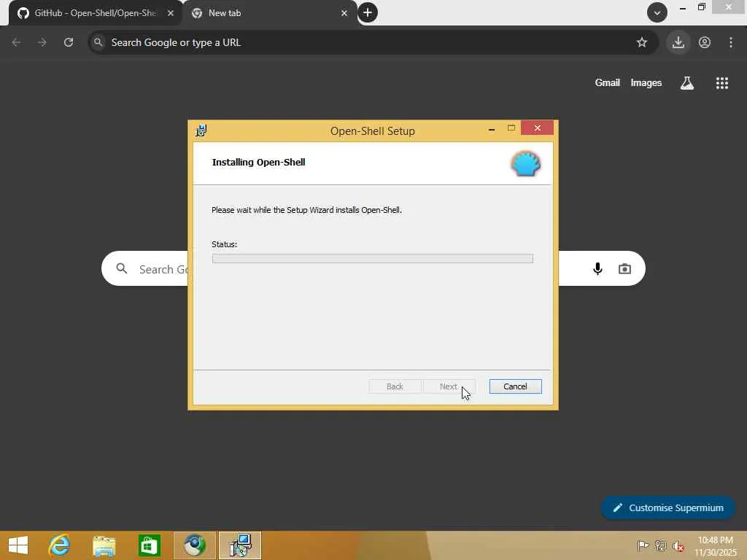Screen dimensions: 747x560
Task: Click the 'Please wait' setup message
Action: (306, 210)
